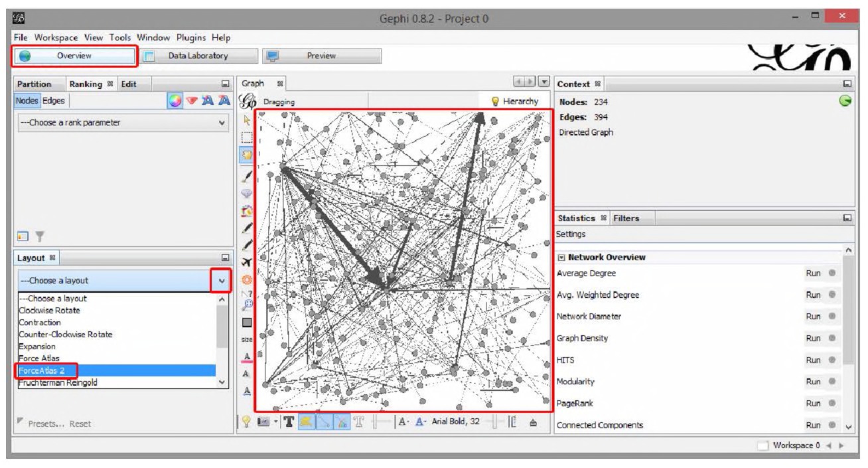Screen dimensions: 868x468
Task: Select the orange heat map tool
Action: click(x=247, y=279)
